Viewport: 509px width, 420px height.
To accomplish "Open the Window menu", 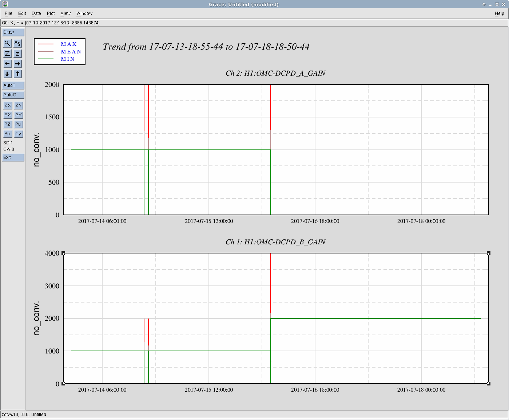I will coord(84,13).
